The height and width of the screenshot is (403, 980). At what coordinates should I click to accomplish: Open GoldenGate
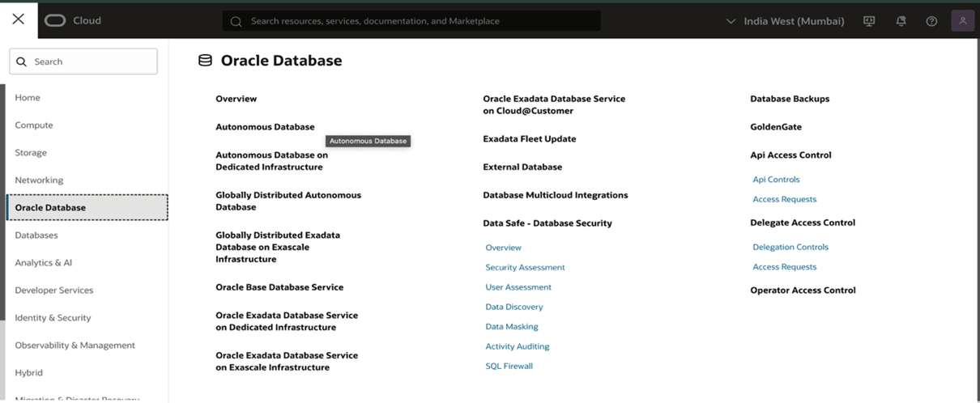[776, 127]
